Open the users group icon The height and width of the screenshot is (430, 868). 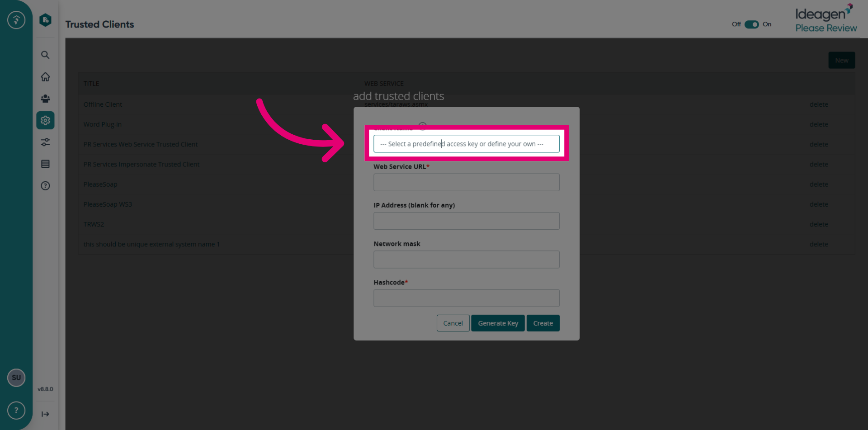[x=45, y=99]
